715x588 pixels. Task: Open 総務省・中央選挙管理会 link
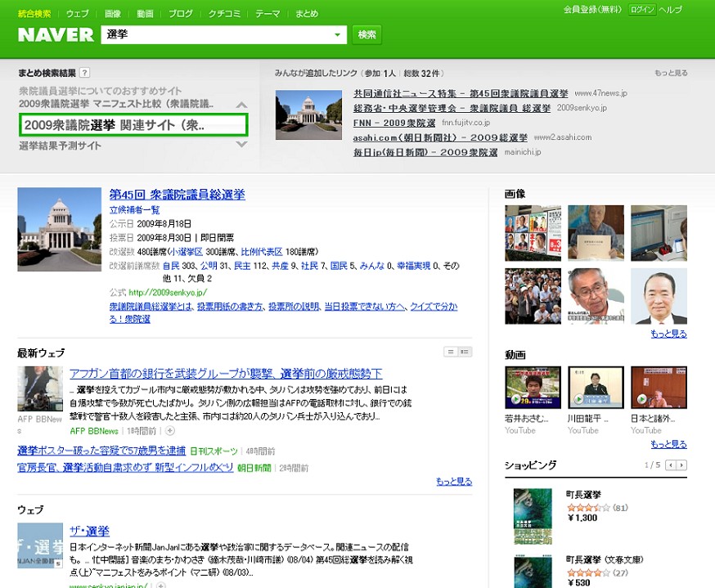pos(452,108)
